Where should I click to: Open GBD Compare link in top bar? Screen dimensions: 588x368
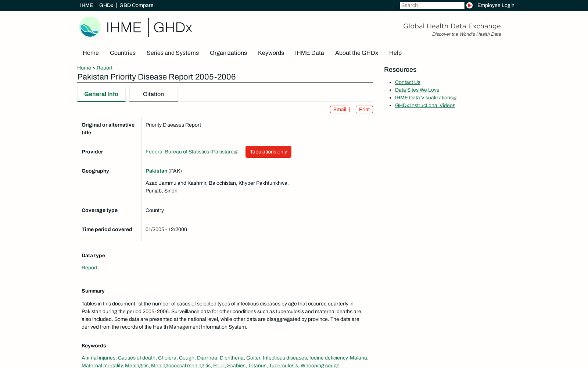tap(136, 5)
